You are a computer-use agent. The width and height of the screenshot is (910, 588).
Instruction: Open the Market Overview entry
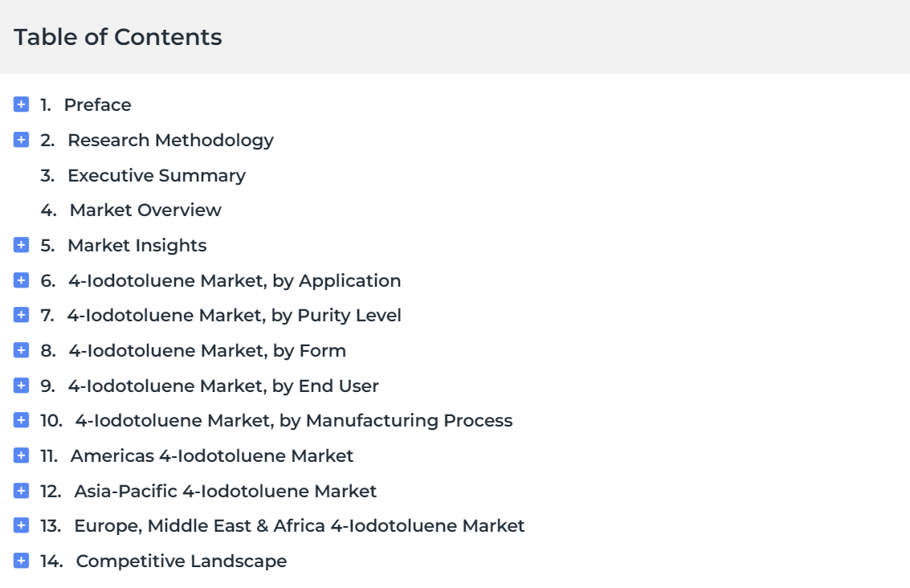point(145,210)
